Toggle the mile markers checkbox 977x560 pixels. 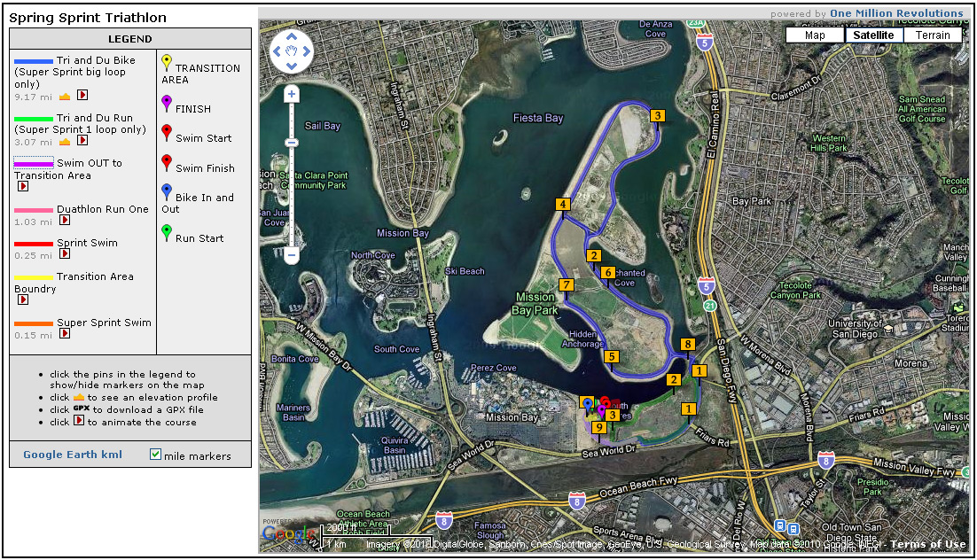tap(155, 455)
